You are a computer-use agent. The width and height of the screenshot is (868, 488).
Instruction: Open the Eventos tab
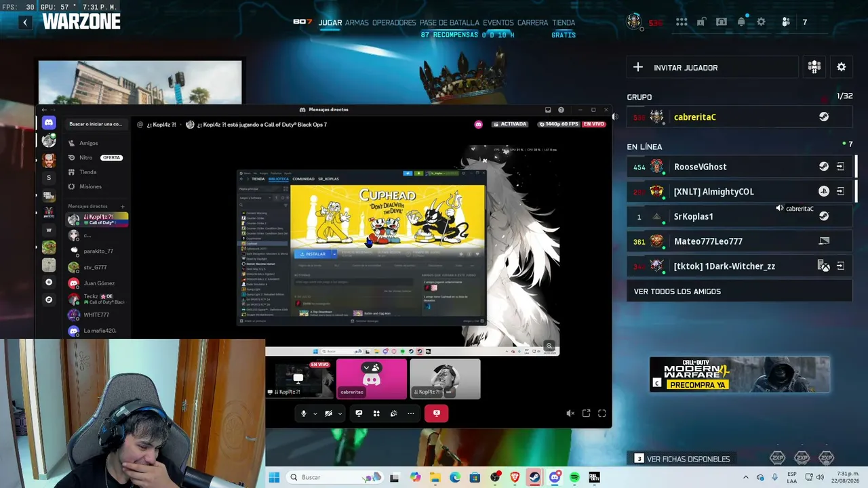pos(498,22)
